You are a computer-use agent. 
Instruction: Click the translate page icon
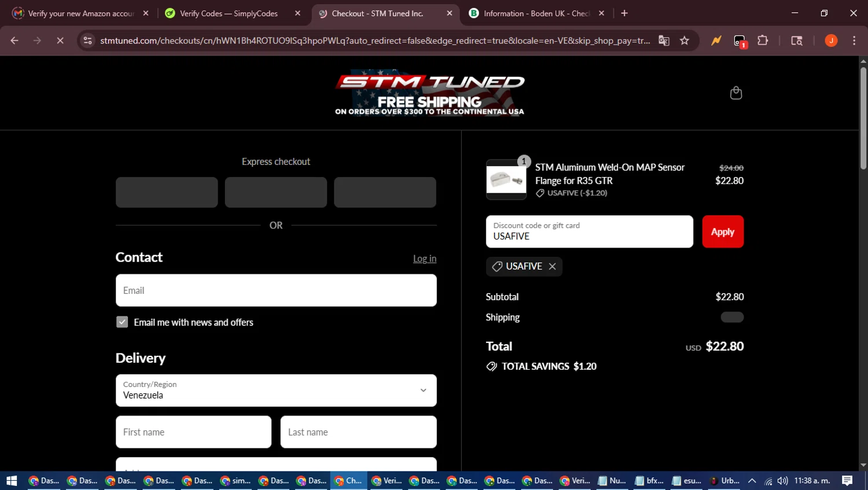coord(664,40)
